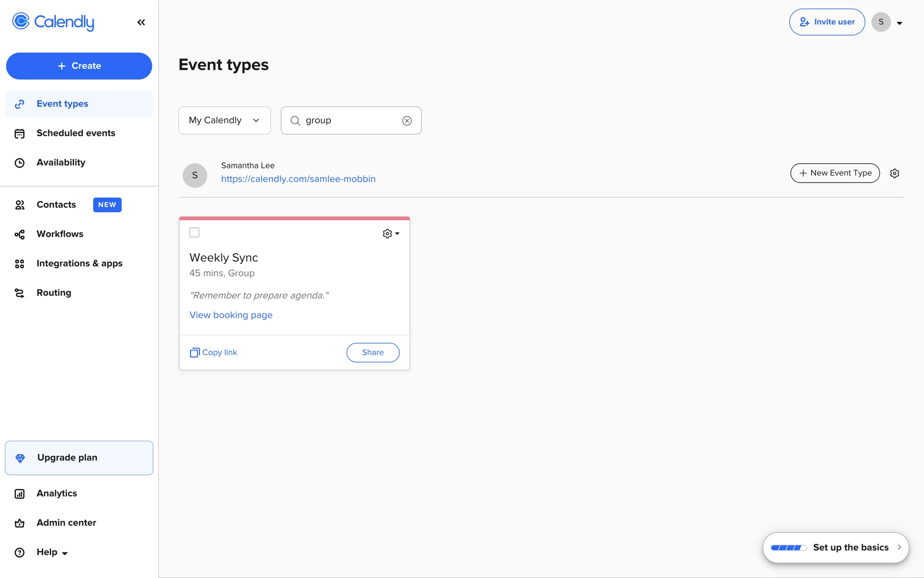Open Weekly Sync card gear dropdown
The width and height of the screenshot is (924, 578).
tap(390, 234)
